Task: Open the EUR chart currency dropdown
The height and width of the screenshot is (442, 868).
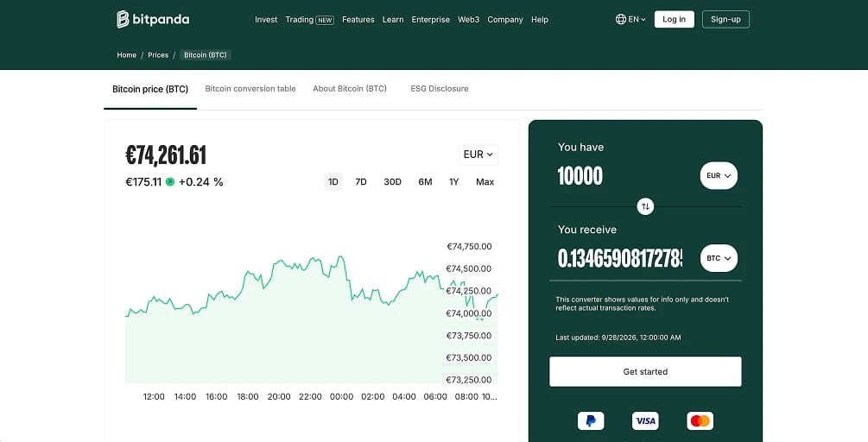Action: pos(478,155)
